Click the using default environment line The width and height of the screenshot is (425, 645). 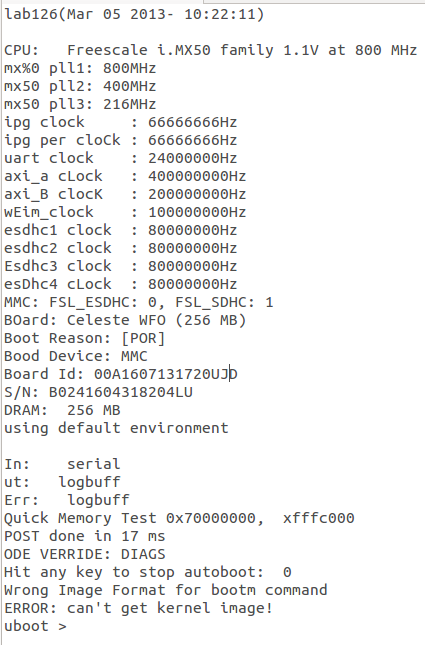click(x=116, y=428)
